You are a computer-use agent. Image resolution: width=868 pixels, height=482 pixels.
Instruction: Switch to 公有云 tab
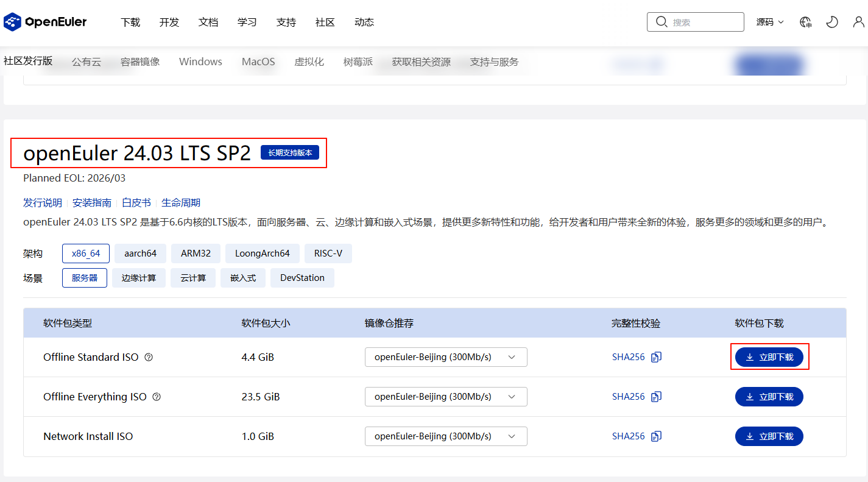point(86,62)
